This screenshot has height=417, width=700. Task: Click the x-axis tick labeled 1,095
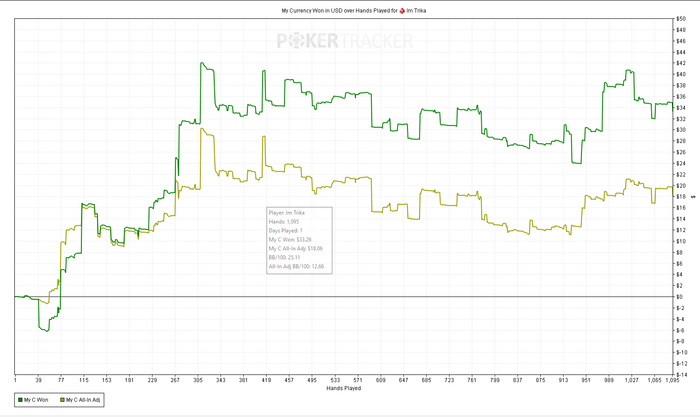pyautogui.click(x=672, y=380)
